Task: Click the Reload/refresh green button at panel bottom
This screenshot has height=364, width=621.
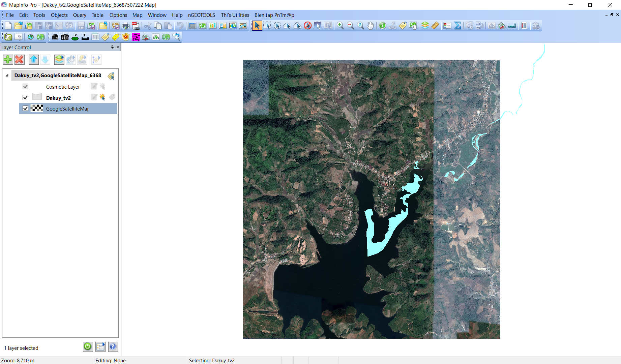Action: click(88, 346)
